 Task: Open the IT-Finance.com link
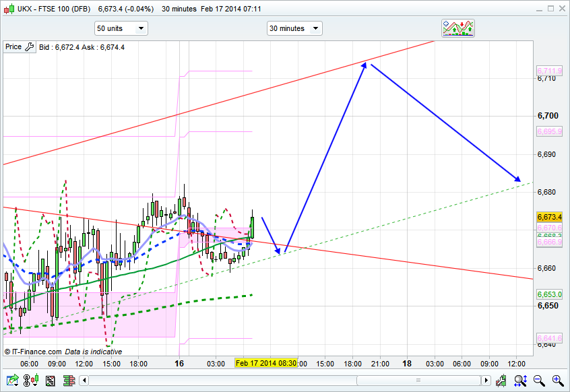click(x=33, y=352)
